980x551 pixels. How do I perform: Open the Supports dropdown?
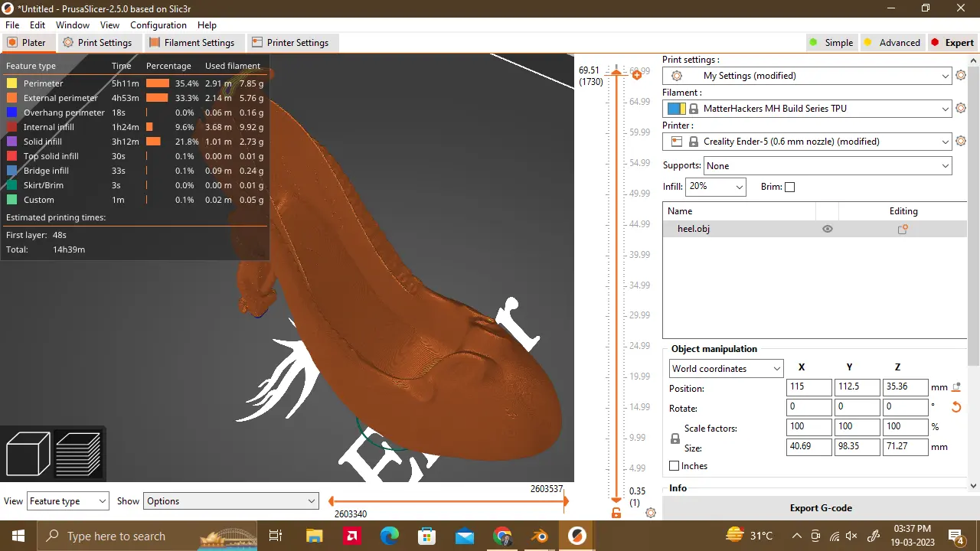click(828, 165)
